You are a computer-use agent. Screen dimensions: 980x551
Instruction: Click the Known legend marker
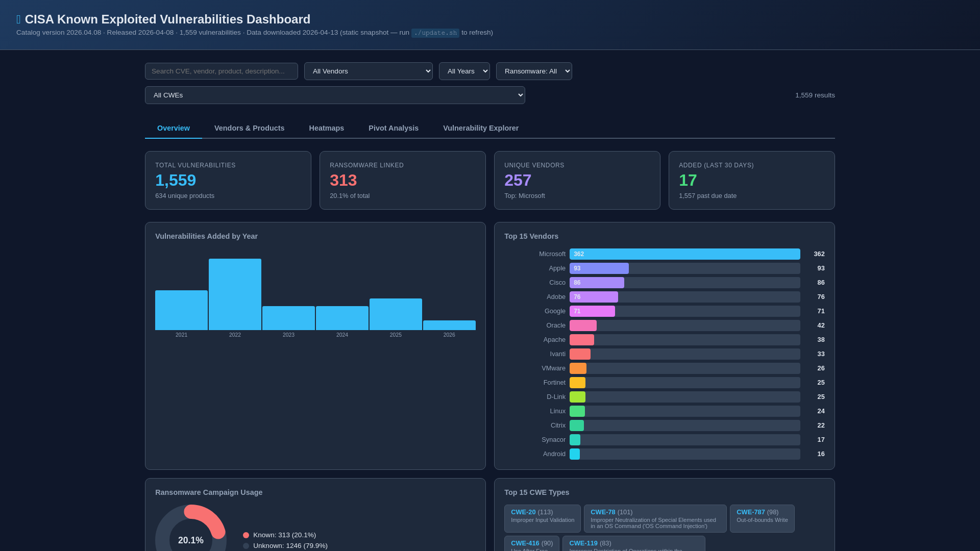click(x=247, y=535)
